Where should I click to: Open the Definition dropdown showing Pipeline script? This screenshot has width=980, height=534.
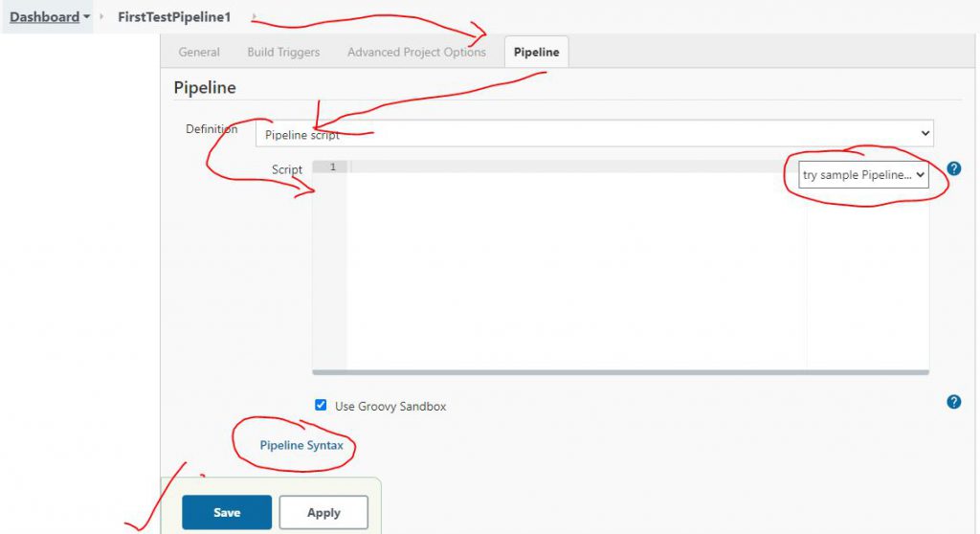point(594,133)
